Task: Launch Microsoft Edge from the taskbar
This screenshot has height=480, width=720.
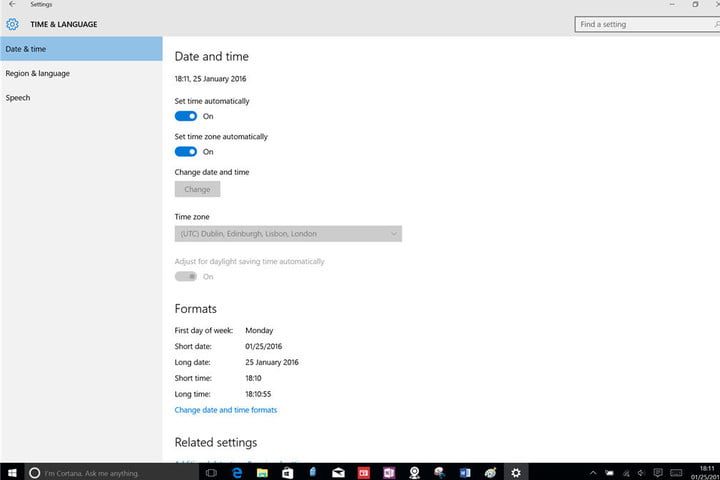Action: pyautogui.click(x=237, y=473)
